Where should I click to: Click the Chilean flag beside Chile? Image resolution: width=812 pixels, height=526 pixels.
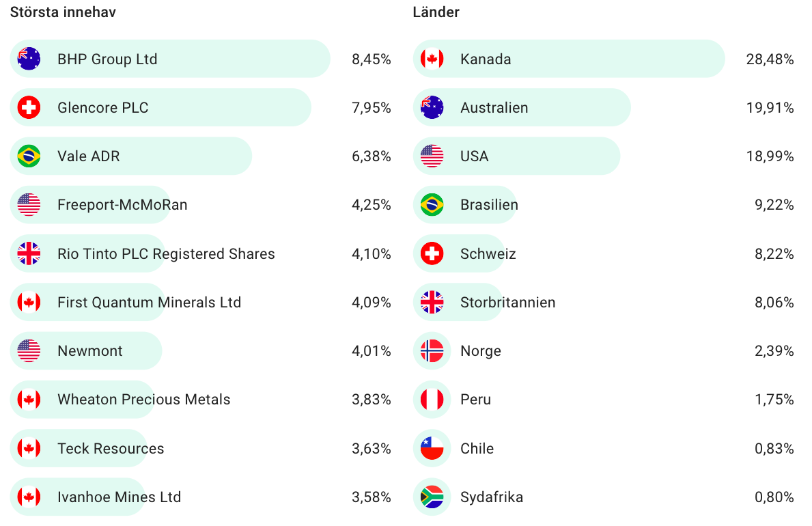[x=432, y=449]
